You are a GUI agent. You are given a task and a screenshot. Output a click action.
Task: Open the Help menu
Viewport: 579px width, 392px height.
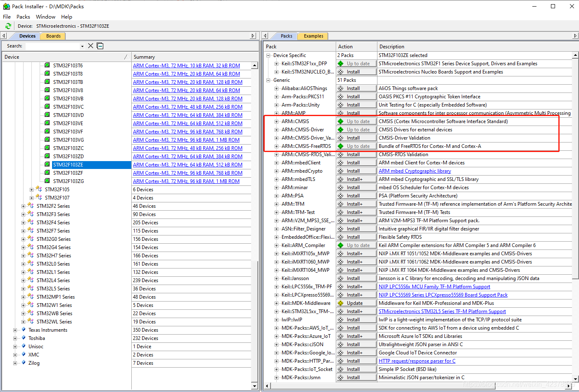[66, 17]
